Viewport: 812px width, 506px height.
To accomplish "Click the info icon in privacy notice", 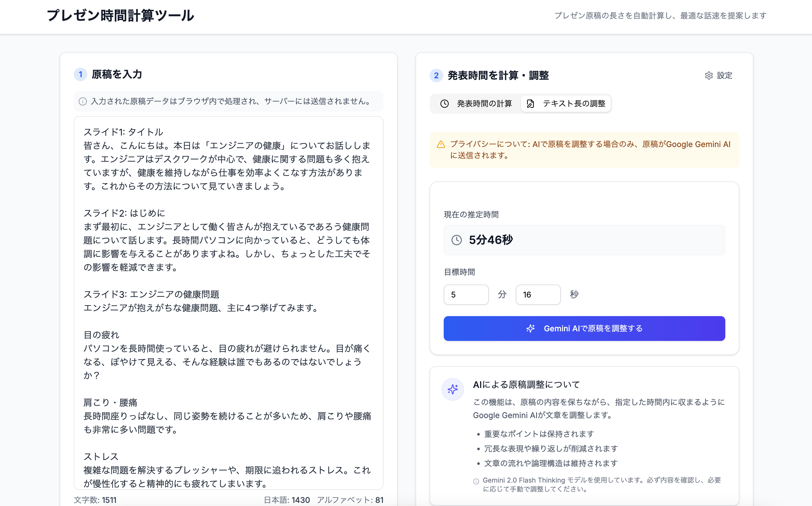I will pos(82,101).
